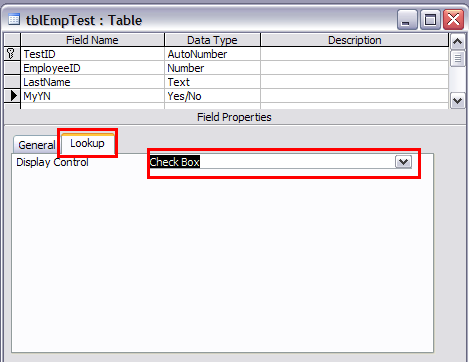Screen dimensions: 469x362
Task: Click the Yes/No data type cell
Action: 212,96
